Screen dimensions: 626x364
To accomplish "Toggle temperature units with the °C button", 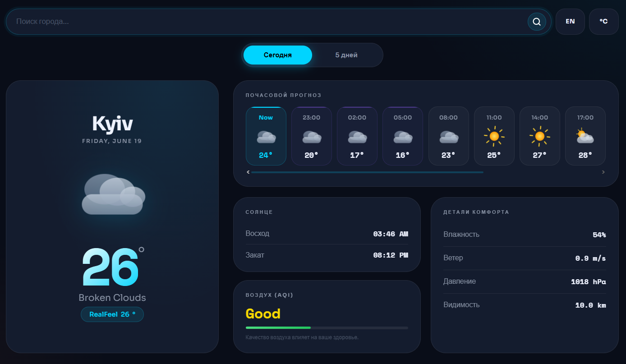I will click(x=603, y=22).
